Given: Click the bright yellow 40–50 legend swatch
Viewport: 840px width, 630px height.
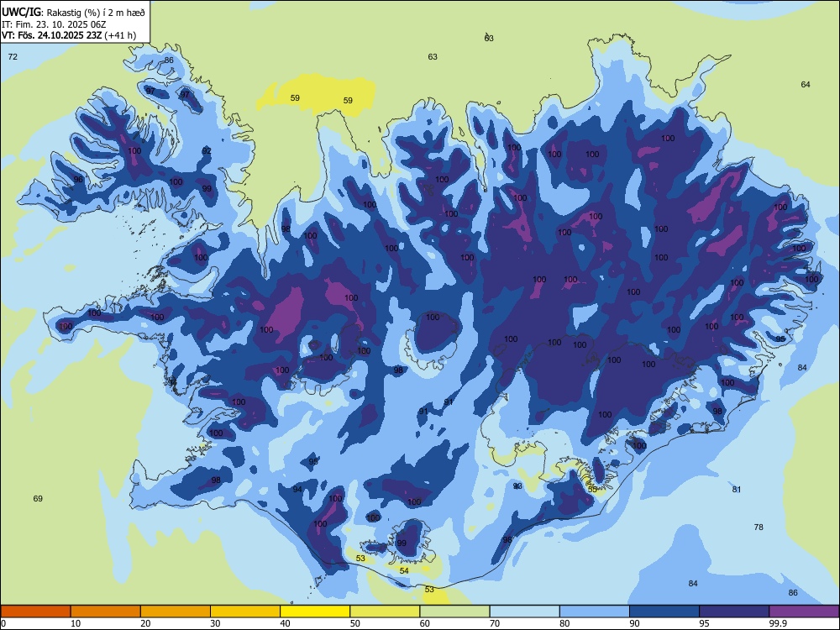Looking at the screenshot, I should pos(315,612).
